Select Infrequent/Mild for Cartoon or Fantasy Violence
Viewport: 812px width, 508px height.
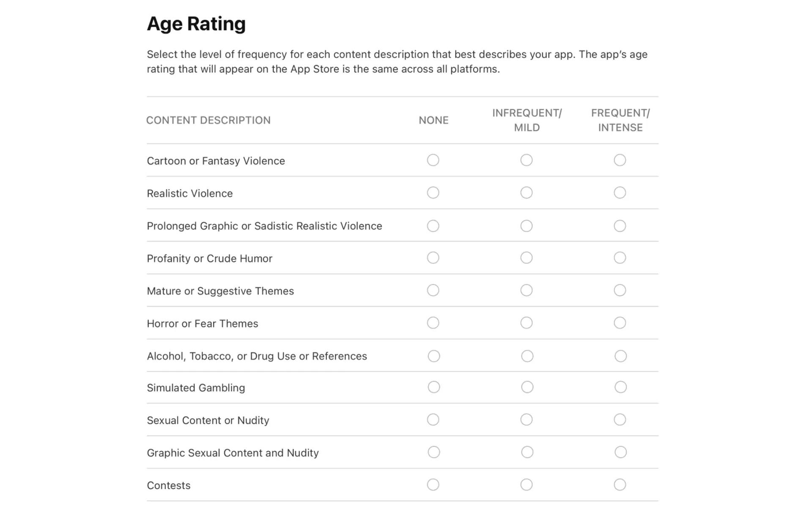tap(526, 160)
